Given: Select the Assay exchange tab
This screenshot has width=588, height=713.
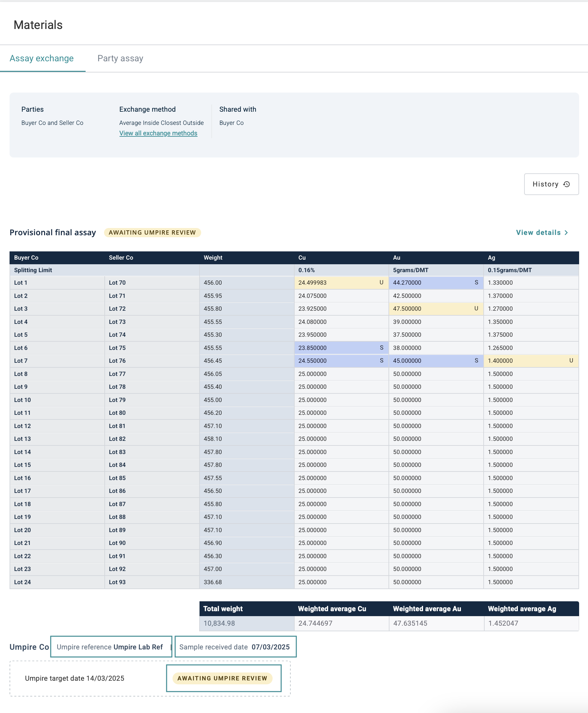Looking at the screenshot, I should (42, 58).
